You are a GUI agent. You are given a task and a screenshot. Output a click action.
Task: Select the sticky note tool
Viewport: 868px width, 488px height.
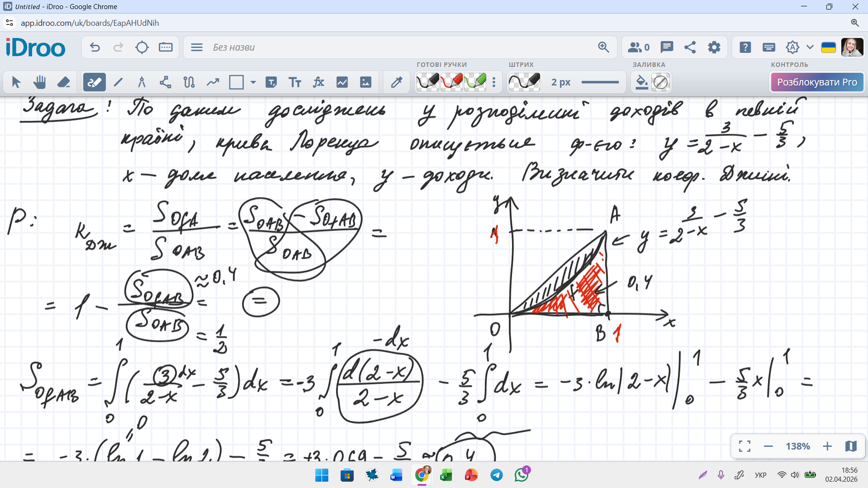pos(271,82)
